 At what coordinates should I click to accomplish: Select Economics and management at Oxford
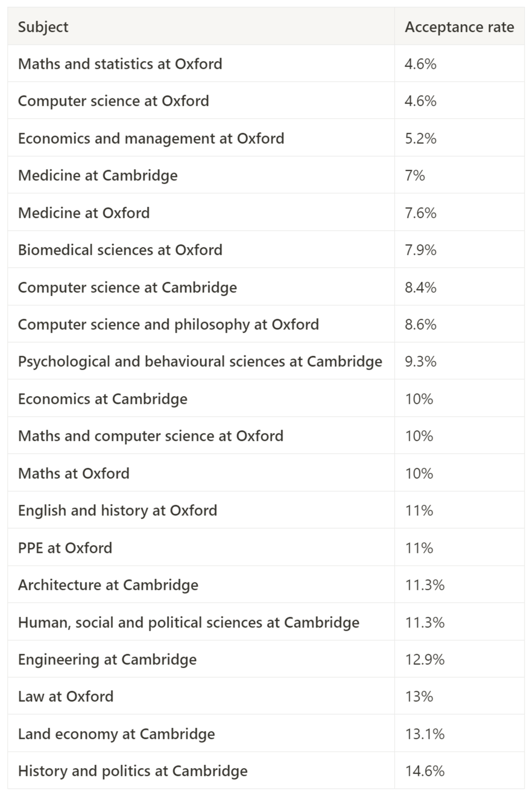point(151,138)
